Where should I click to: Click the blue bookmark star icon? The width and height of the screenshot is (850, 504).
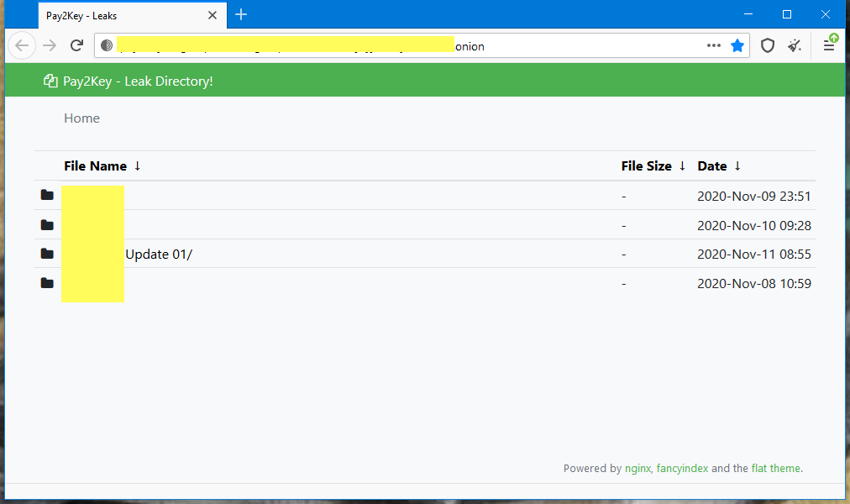click(737, 45)
